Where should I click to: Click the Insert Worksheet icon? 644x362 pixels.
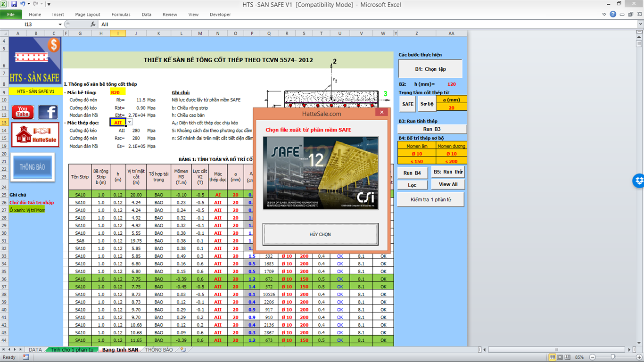(183, 350)
